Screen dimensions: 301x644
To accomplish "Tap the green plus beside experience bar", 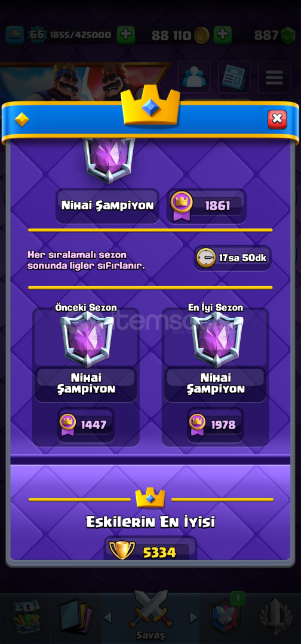I will click(x=126, y=35).
